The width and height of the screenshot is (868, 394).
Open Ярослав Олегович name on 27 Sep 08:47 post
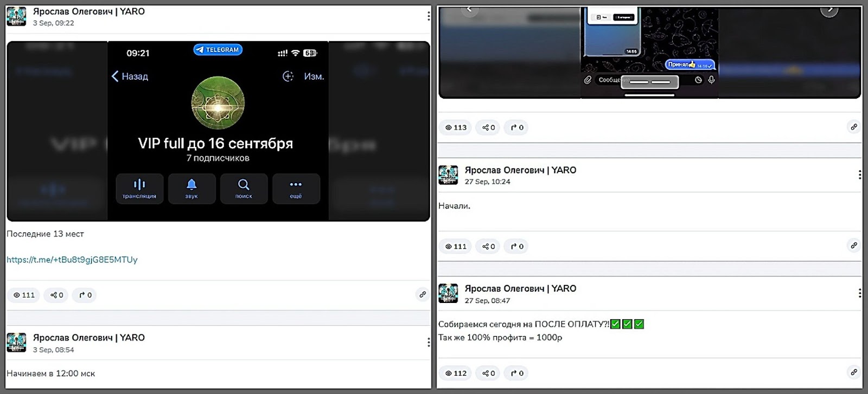click(520, 288)
